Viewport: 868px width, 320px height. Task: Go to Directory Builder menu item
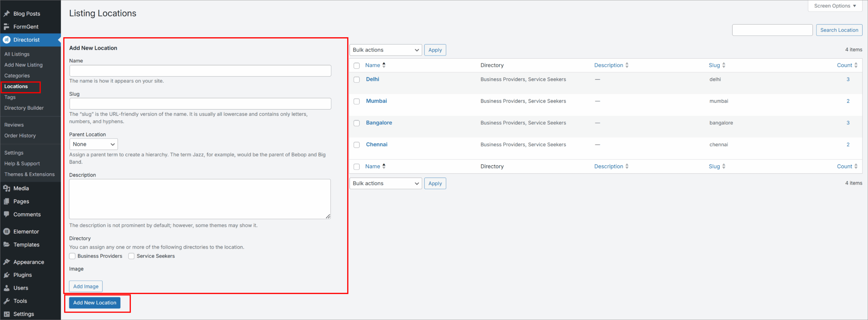(24, 108)
